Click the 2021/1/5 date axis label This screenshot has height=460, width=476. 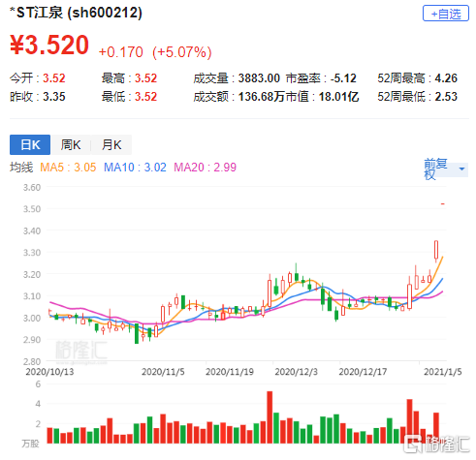point(443,372)
